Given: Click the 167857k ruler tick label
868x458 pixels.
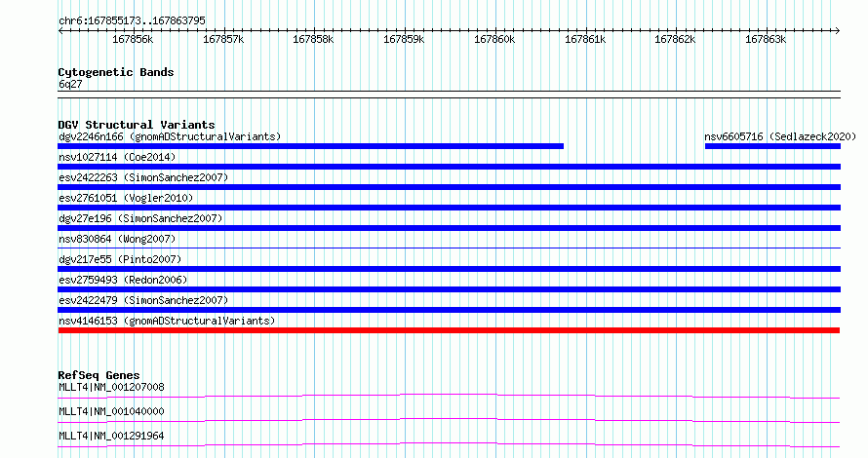Looking at the screenshot, I should (223, 39).
